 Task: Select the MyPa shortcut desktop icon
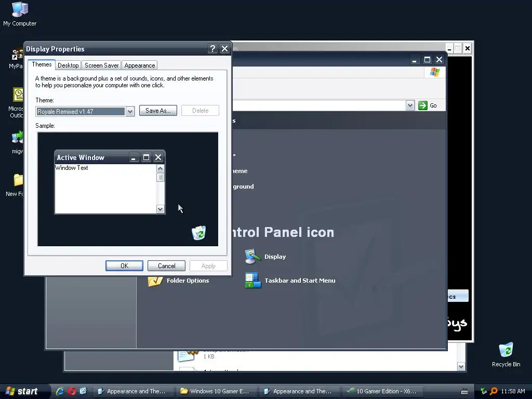[16, 59]
